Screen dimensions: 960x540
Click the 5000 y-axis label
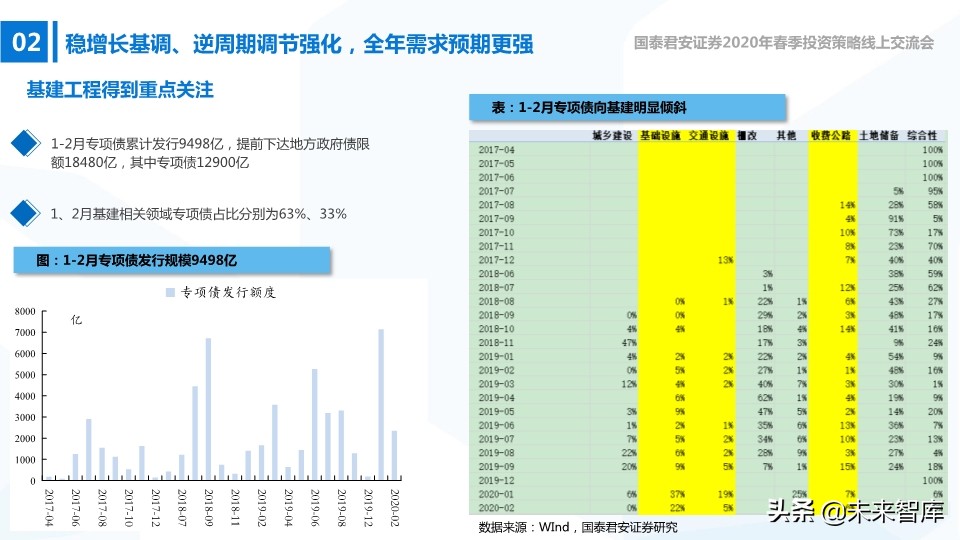click(x=25, y=375)
